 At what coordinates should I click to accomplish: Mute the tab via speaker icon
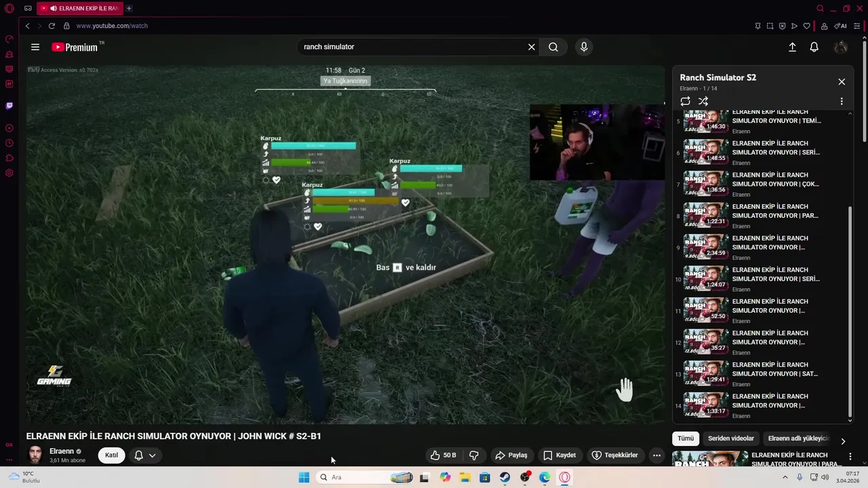(x=53, y=8)
